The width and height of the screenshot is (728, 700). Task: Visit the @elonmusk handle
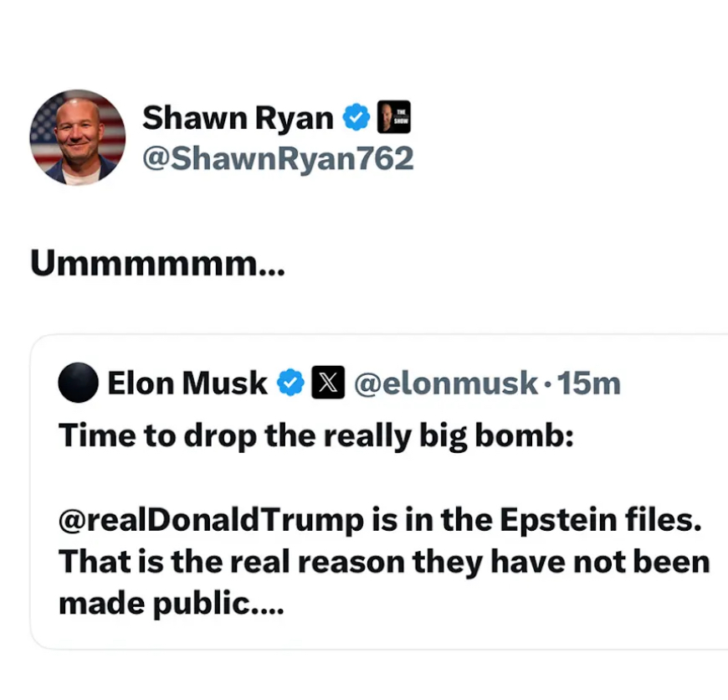[x=446, y=383]
